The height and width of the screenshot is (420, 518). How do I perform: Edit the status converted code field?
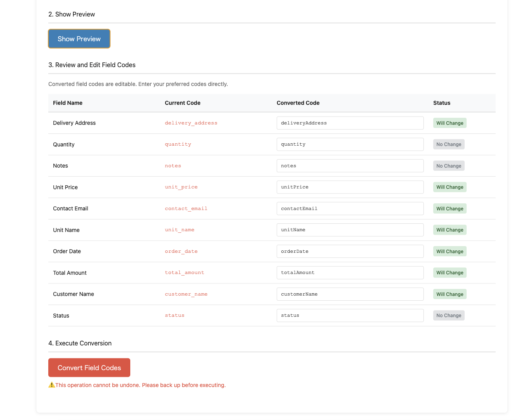350,316
